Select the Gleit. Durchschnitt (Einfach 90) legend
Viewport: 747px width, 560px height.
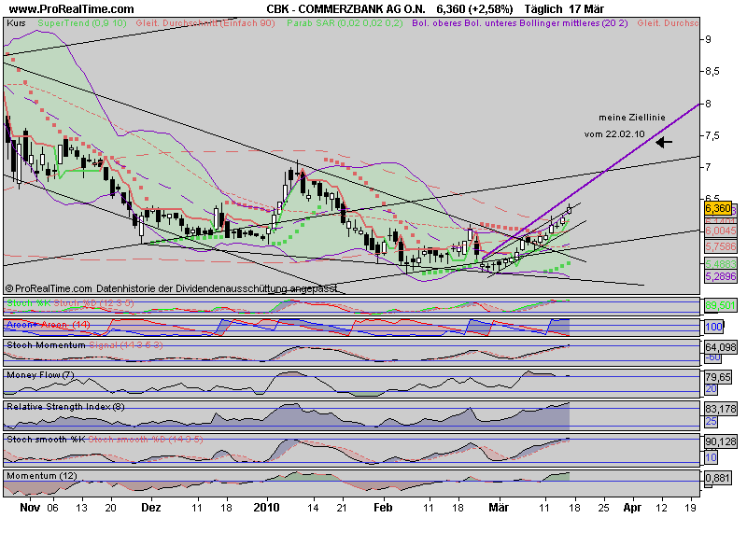tap(205, 22)
